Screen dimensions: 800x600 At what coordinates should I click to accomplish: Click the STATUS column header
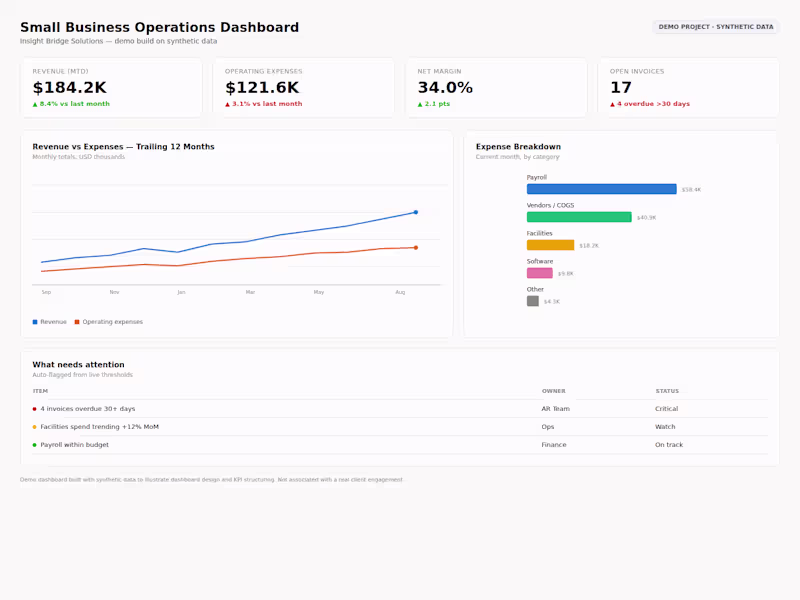pyautogui.click(x=667, y=391)
